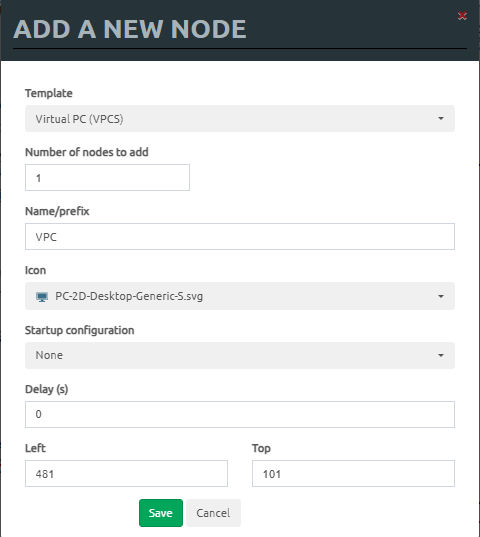Click the Delay (s) label
This screenshot has height=537, width=480.
(47, 389)
